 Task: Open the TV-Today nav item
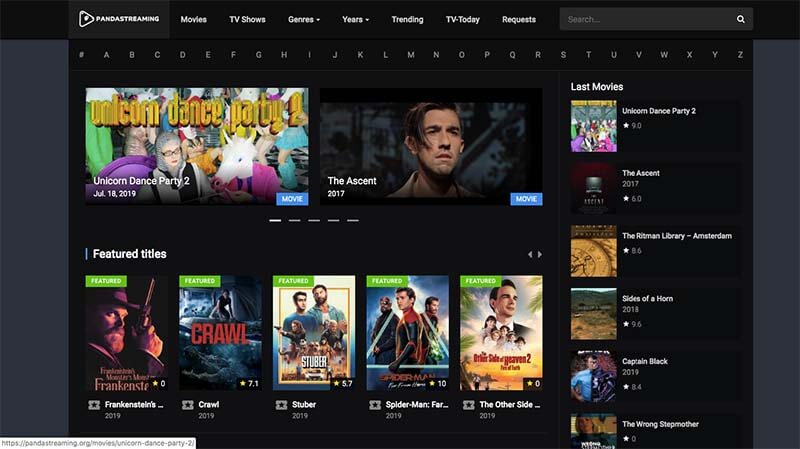click(x=462, y=19)
